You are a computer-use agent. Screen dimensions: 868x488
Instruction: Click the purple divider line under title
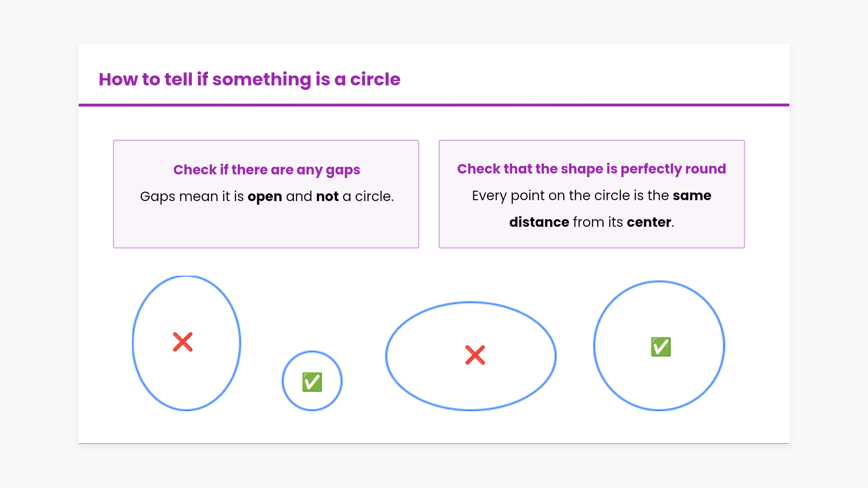[x=434, y=105]
